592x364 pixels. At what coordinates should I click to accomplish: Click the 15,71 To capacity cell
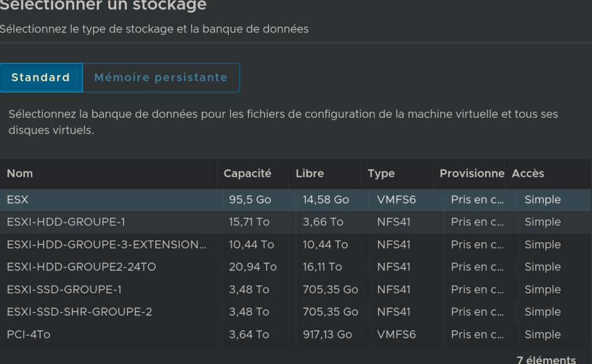(251, 222)
